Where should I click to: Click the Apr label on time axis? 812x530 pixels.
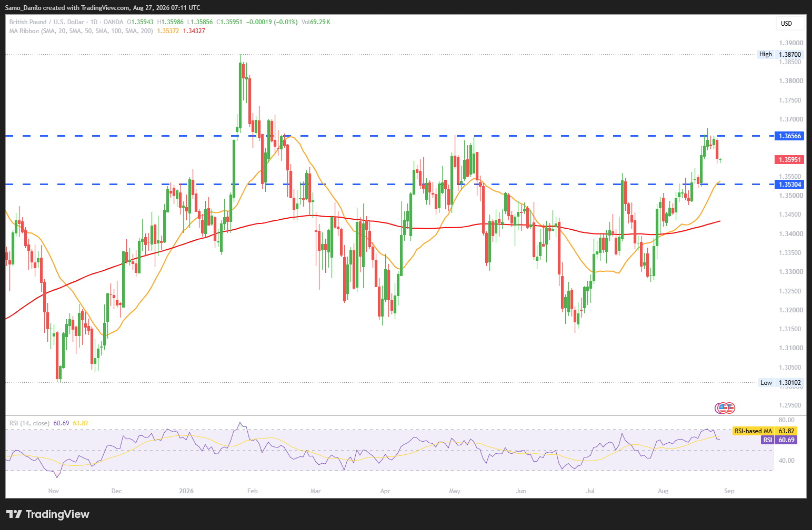coord(385,491)
